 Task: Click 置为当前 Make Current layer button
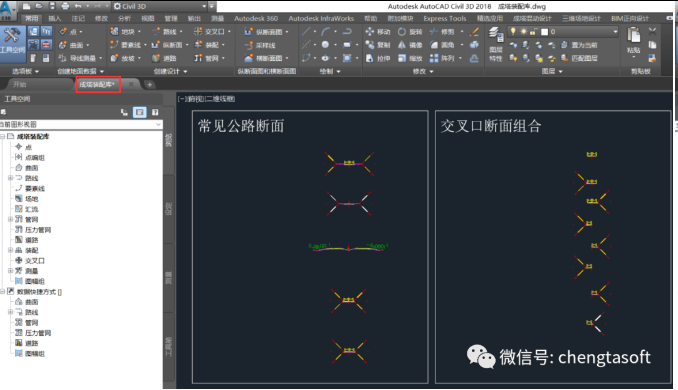point(579,45)
